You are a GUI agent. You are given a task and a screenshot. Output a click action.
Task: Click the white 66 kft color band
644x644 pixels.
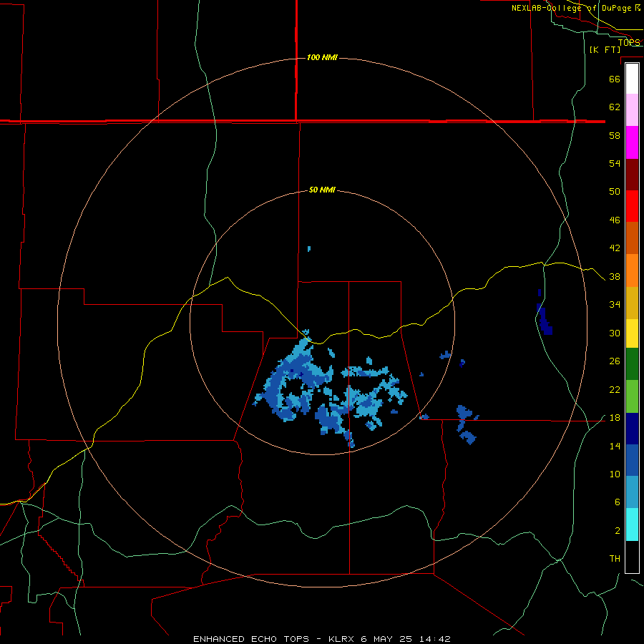(632, 79)
